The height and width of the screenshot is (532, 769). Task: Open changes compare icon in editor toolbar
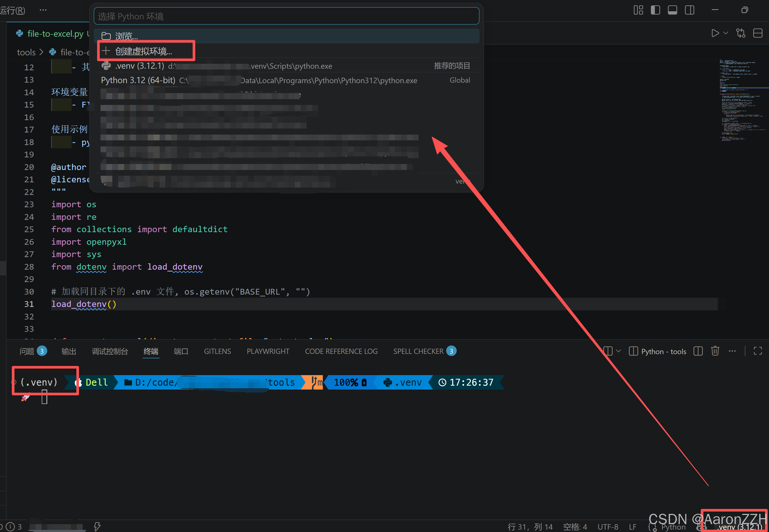point(741,33)
